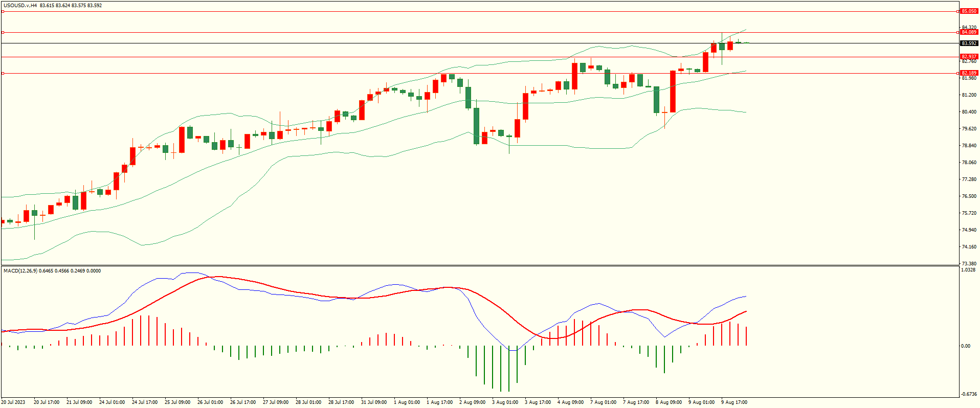980x408 pixels.
Task: Click the 77.280 price scale value
Action: [x=969, y=179]
